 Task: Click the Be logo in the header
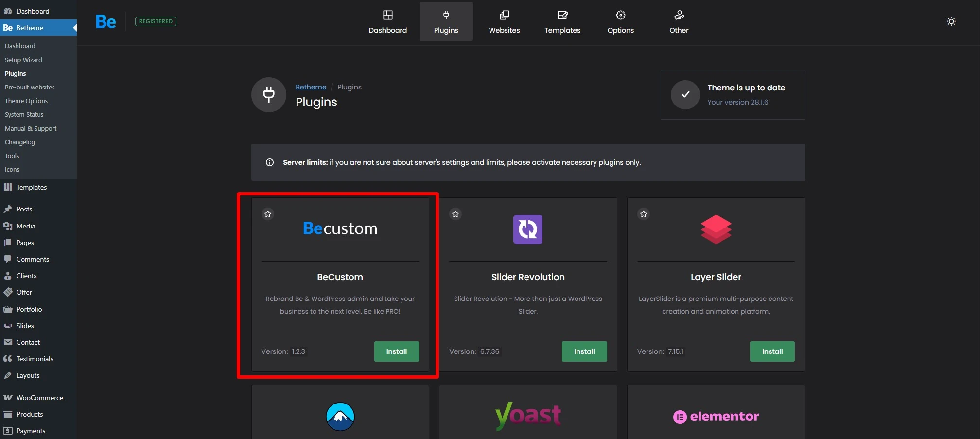(105, 21)
